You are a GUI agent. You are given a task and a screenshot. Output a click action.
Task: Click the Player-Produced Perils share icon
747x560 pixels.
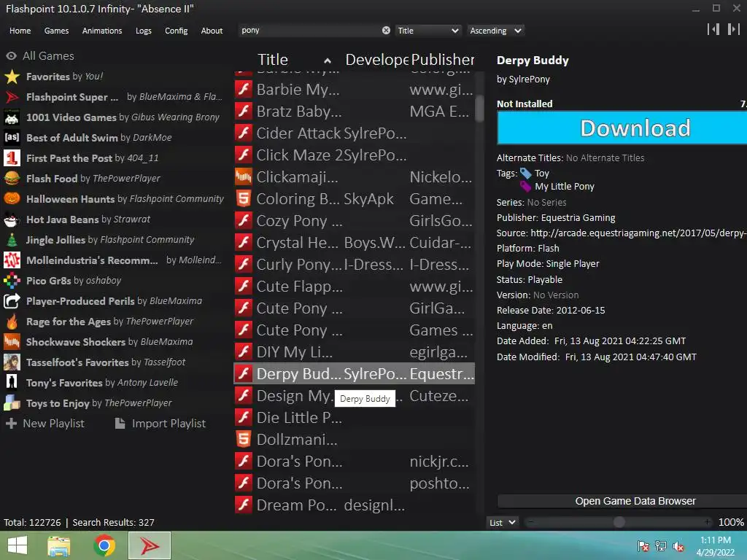tap(12, 301)
